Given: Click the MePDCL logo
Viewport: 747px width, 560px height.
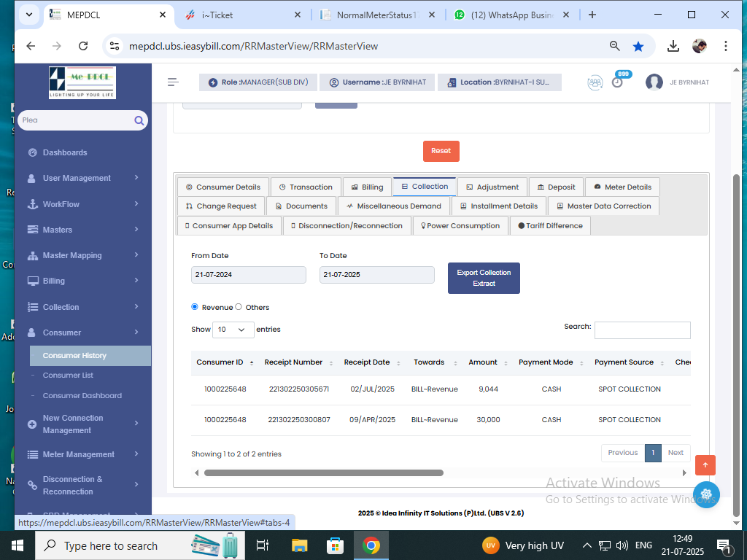Looking at the screenshot, I should tap(82, 83).
